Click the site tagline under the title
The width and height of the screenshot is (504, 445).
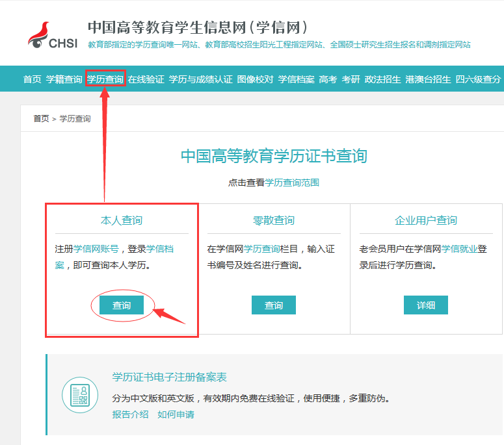[280, 45]
